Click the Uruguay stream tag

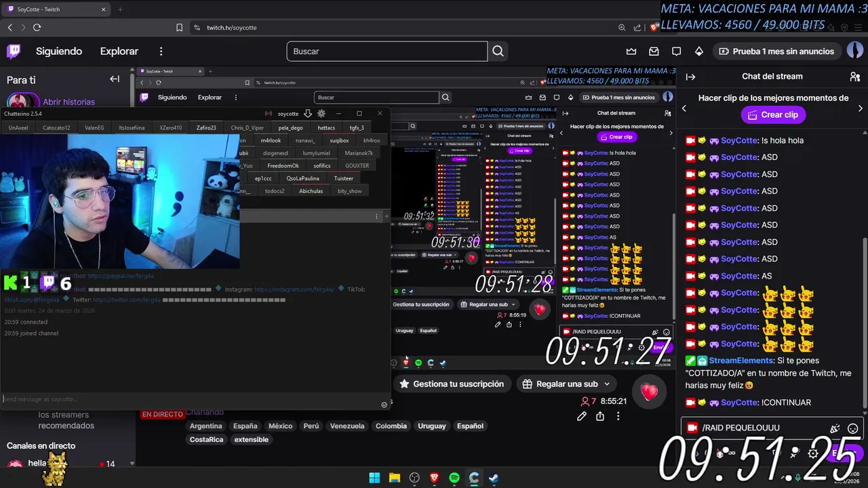(x=431, y=426)
